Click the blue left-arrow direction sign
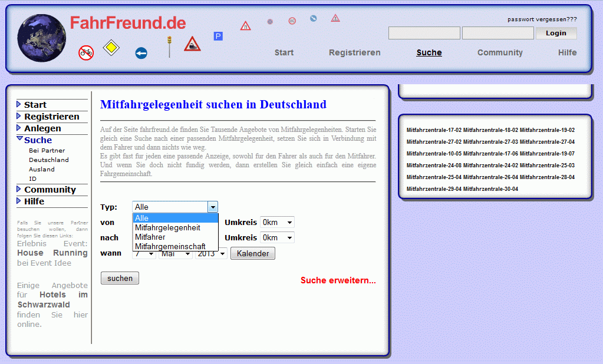603x364 pixels. pos(141,54)
